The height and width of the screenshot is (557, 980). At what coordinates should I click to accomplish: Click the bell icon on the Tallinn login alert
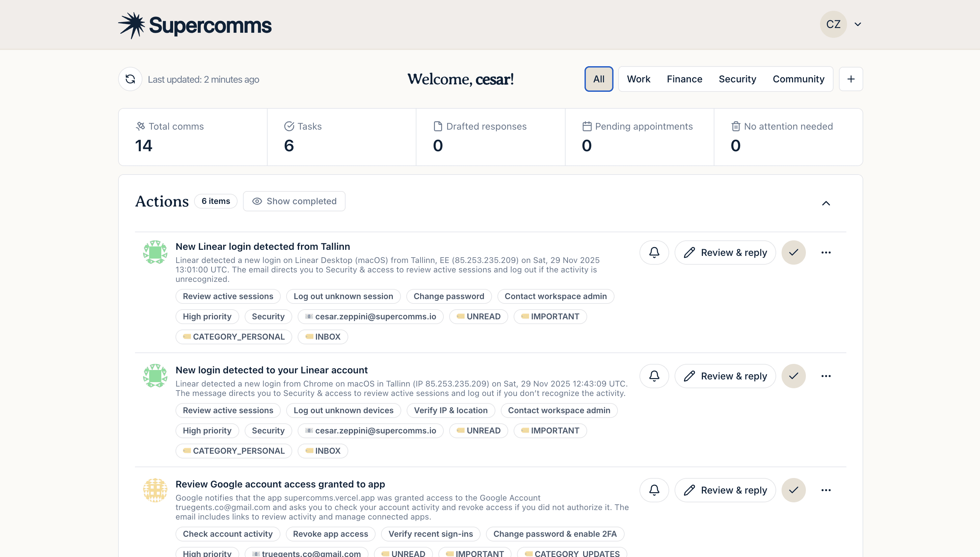[654, 252]
